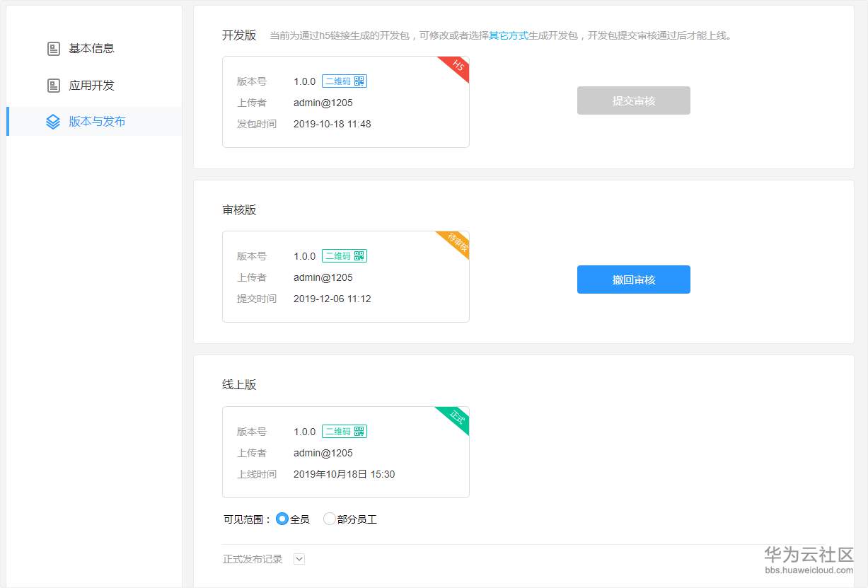Expand the 正式发布记录 dropdown arrow
This screenshot has width=868, height=588.
pyautogui.click(x=299, y=559)
